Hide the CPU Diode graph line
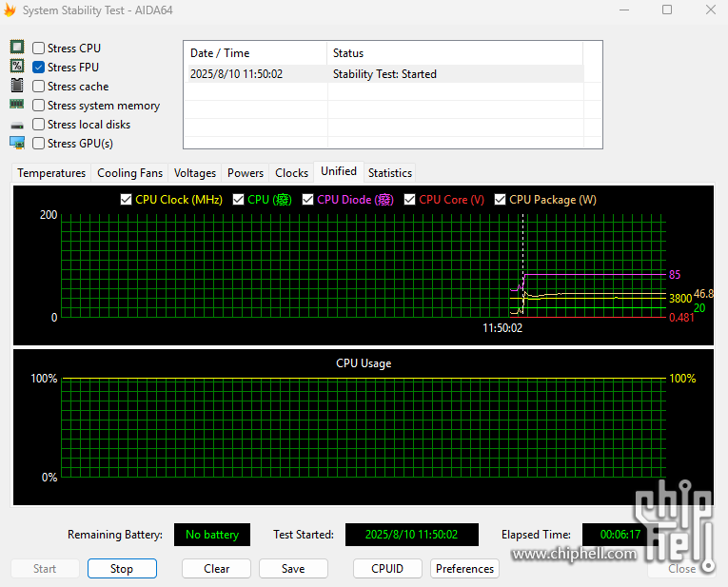Screen dimensions: 728x587 point(307,200)
